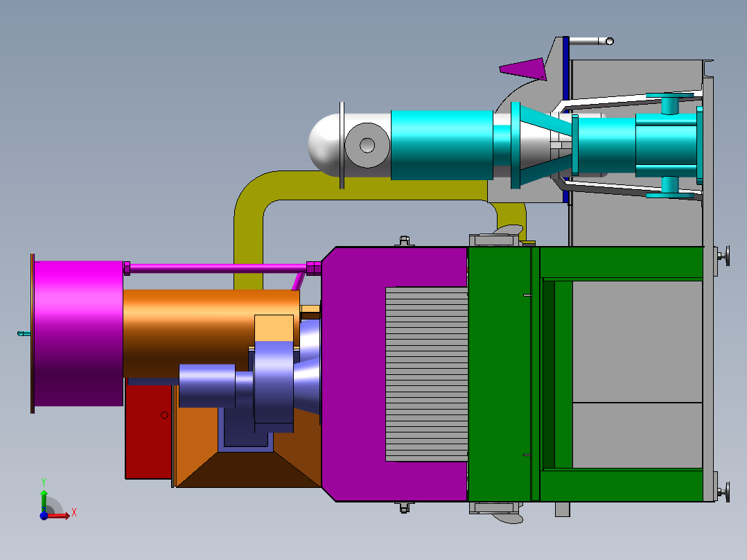Viewport: 747px width, 560px height.
Task: Select the cyan end cylinder at right
Action: (666, 145)
